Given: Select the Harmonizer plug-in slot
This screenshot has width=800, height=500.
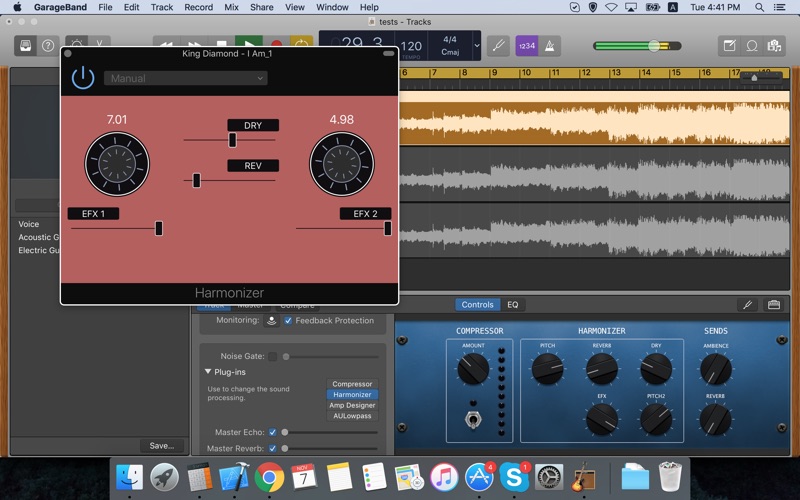Looking at the screenshot, I should tap(352, 394).
